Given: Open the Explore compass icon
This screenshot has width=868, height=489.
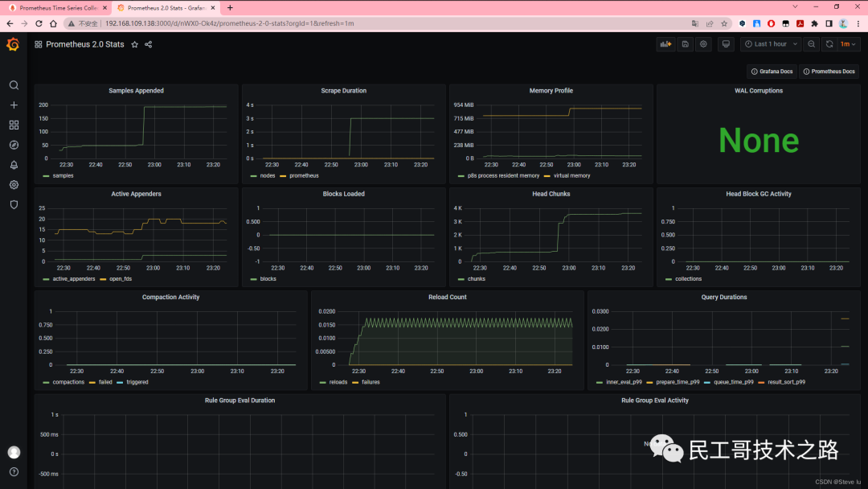Looking at the screenshot, I should point(14,145).
